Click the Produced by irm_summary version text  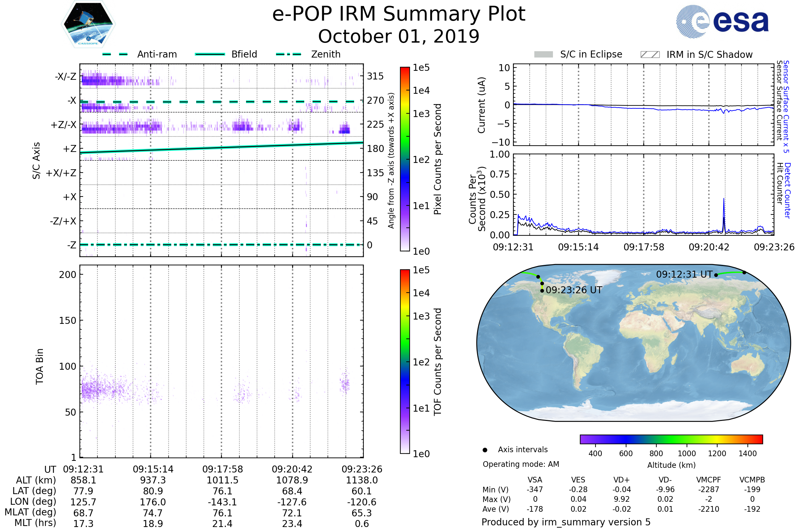tap(566, 522)
